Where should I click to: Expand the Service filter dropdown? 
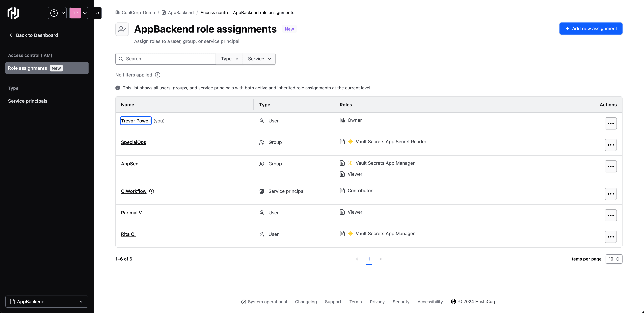(x=259, y=59)
